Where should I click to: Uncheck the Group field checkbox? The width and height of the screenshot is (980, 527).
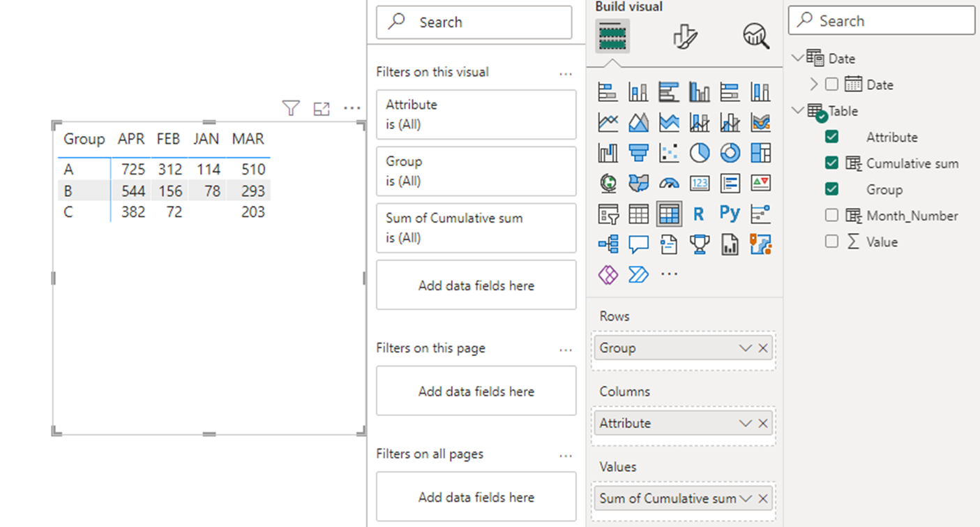831,189
